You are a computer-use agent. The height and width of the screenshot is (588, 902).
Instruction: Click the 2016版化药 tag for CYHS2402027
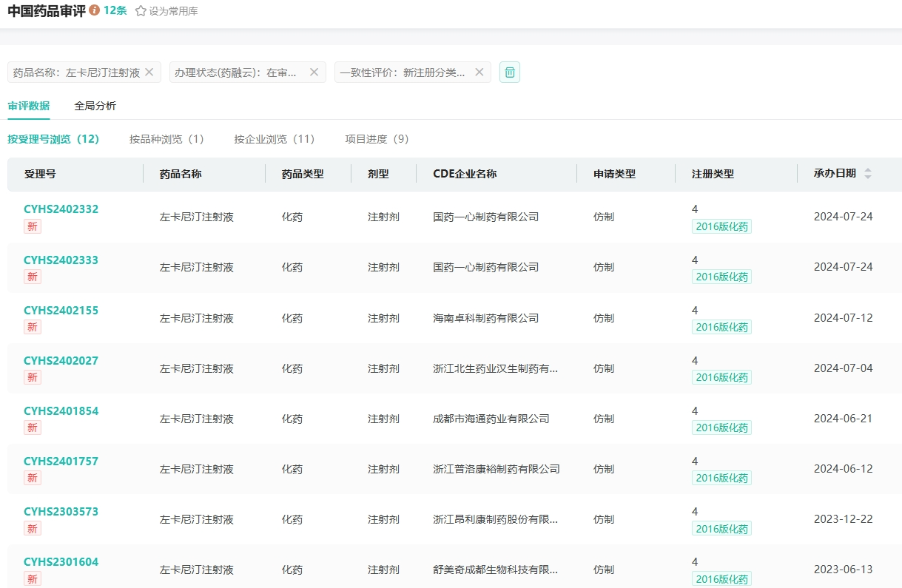pyautogui.click(x=721, y=377)
